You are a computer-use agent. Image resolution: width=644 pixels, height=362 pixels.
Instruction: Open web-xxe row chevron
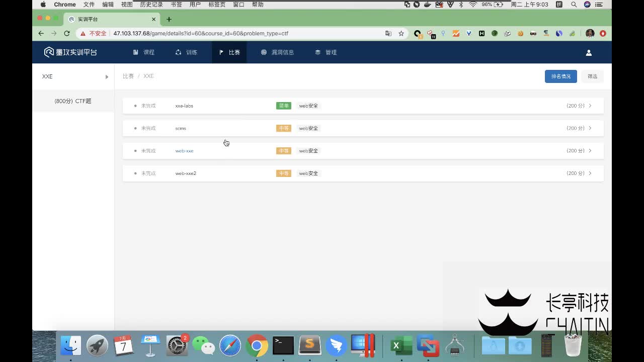(590, 151)
